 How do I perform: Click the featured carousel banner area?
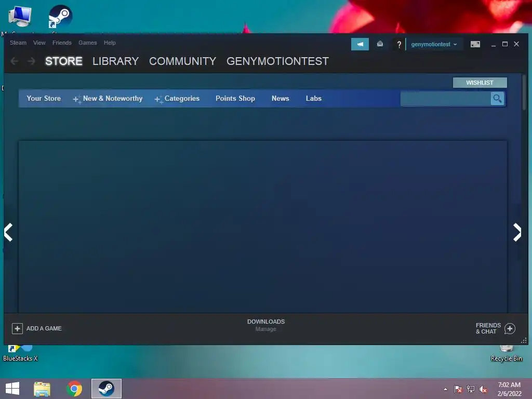pyautogui.click(x=263, y=227)
